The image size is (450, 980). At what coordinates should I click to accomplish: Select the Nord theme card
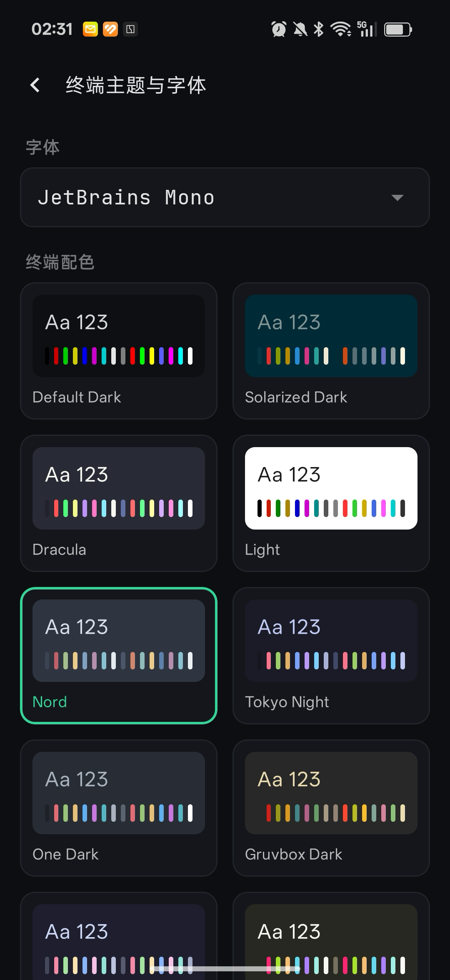click(119, 656)
